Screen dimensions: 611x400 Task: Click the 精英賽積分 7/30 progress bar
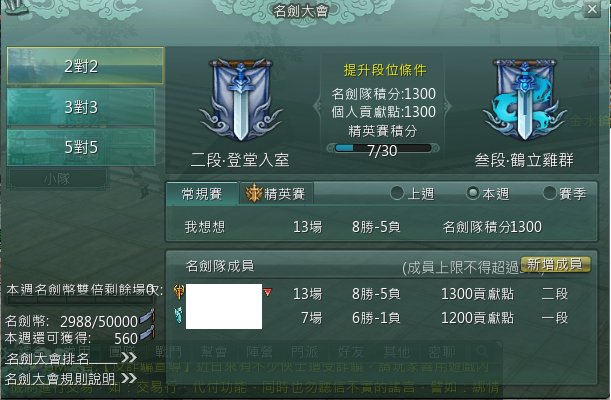click(x=383, y=148)
